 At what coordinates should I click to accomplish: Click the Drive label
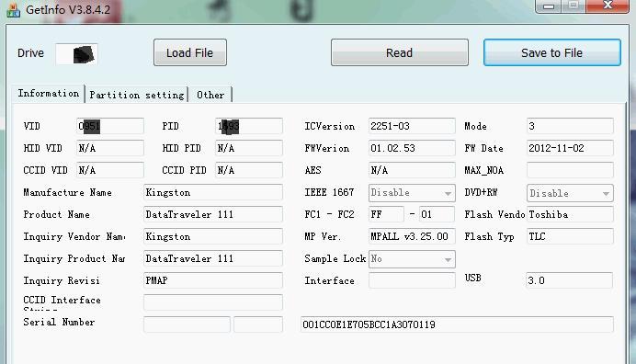pos(30,53)
